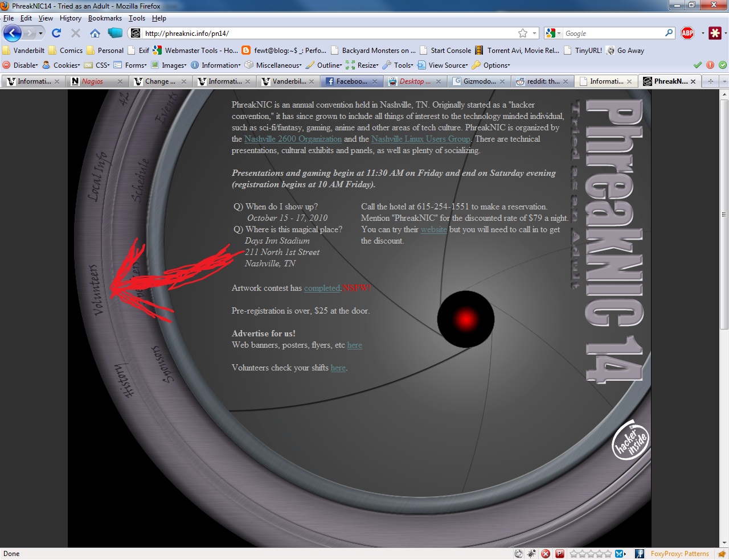Click the dark blue figure status icon
The width and height of the screenshot is (729, 560).
coord(640,554)
